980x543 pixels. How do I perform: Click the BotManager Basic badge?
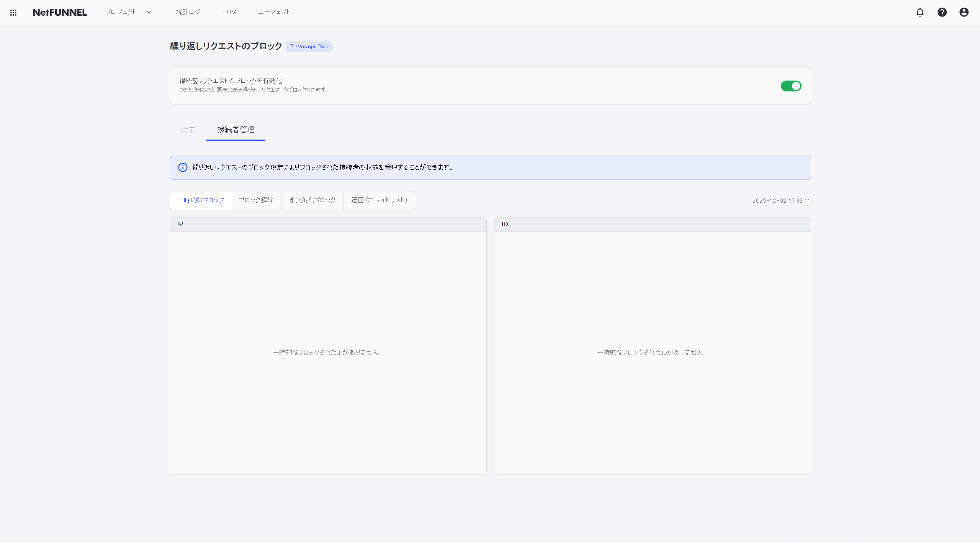point(309,46)
